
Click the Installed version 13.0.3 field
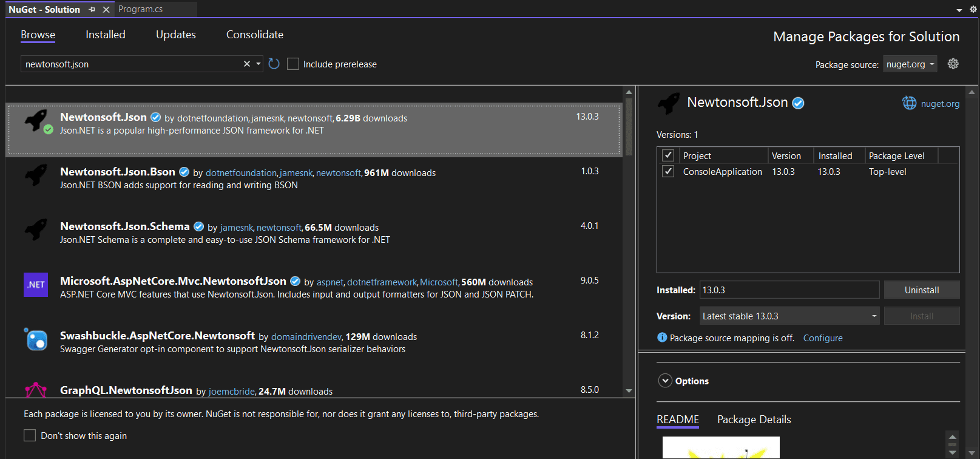pyautogui.click(x=789, y=290)
